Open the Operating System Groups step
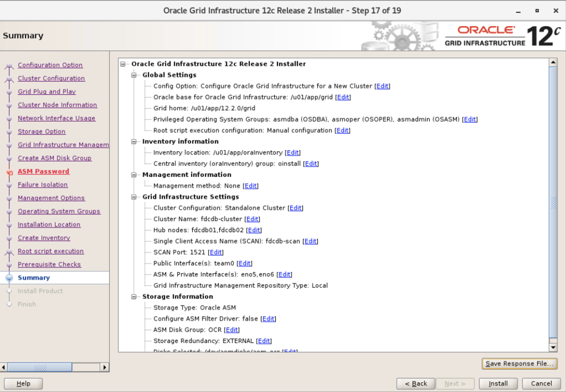 coord(59,211)
